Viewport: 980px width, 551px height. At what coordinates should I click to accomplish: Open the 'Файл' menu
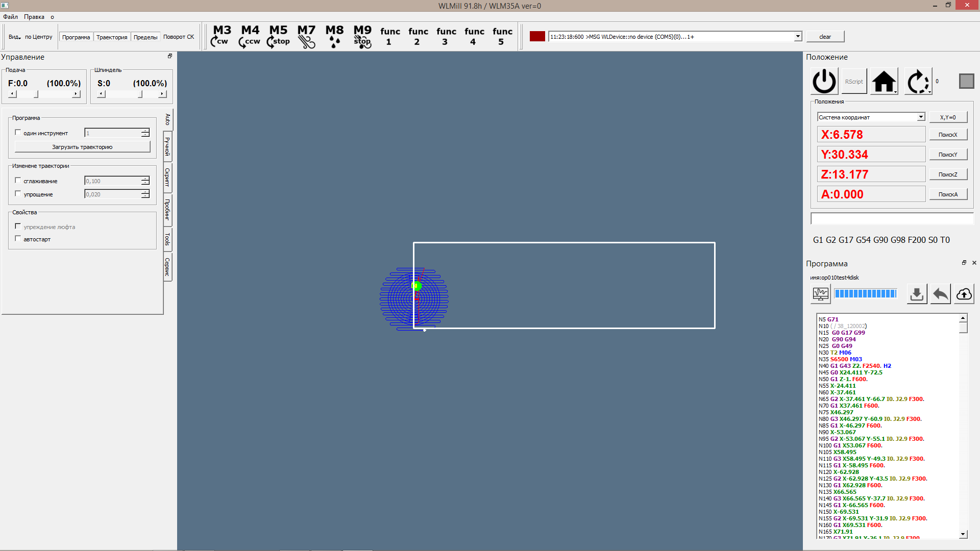[x=10, y=17]
